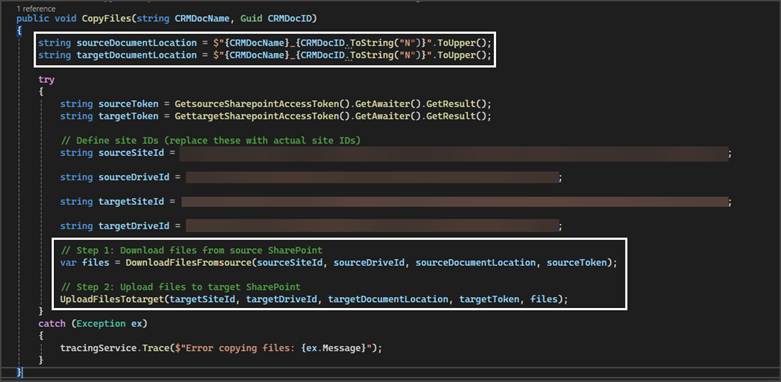Click the Guid type in method signature
Image resolution: width=781 pixels, height=382 pixels.
click(x=251, y=19)
